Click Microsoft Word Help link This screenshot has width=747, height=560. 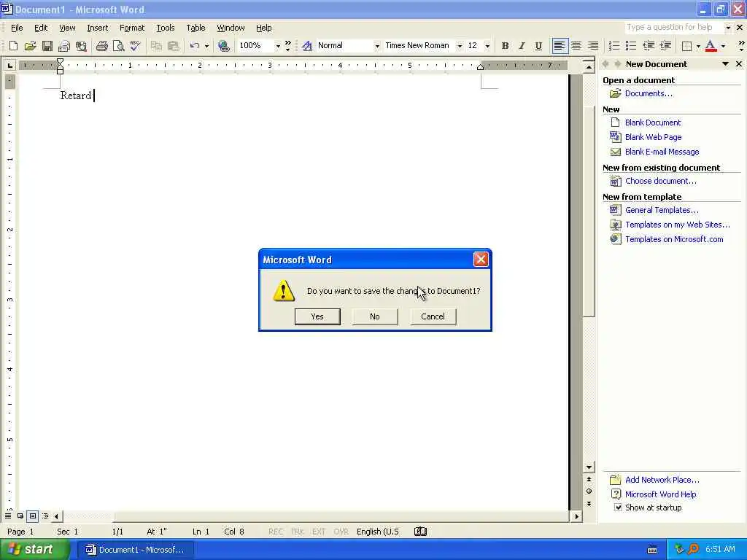click(x=660, y=494)
